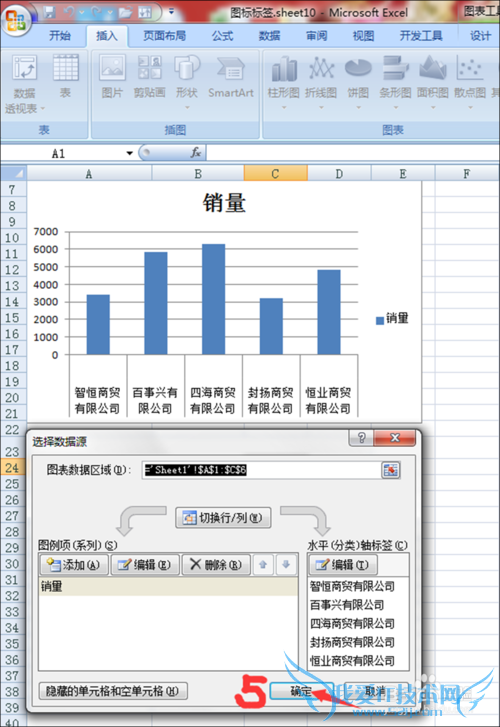Open the 柱形图 column chart menu

coord(283,81)
